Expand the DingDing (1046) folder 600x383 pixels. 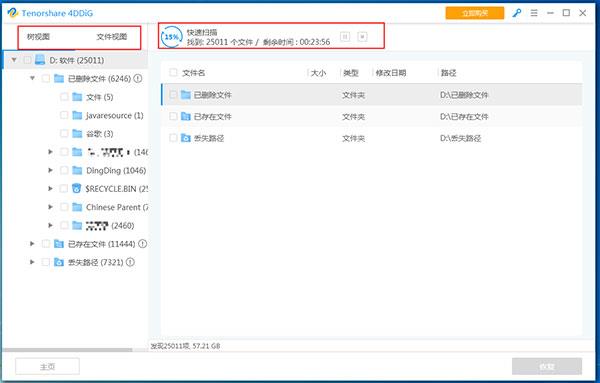point(50,170)
